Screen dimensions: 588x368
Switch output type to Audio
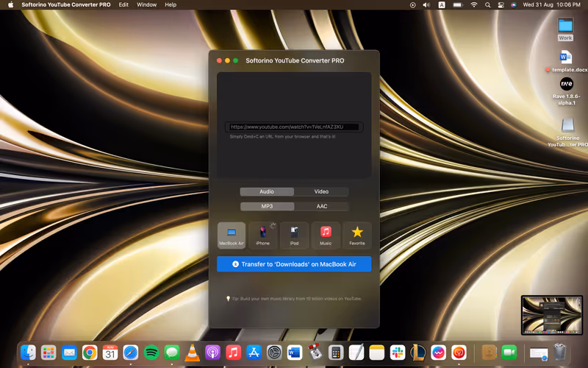[267, 191]
